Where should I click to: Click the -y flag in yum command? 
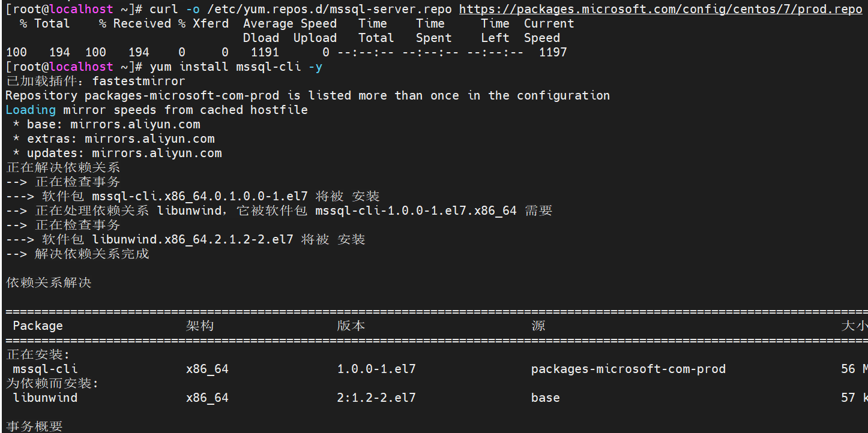(x=315, y=67)
